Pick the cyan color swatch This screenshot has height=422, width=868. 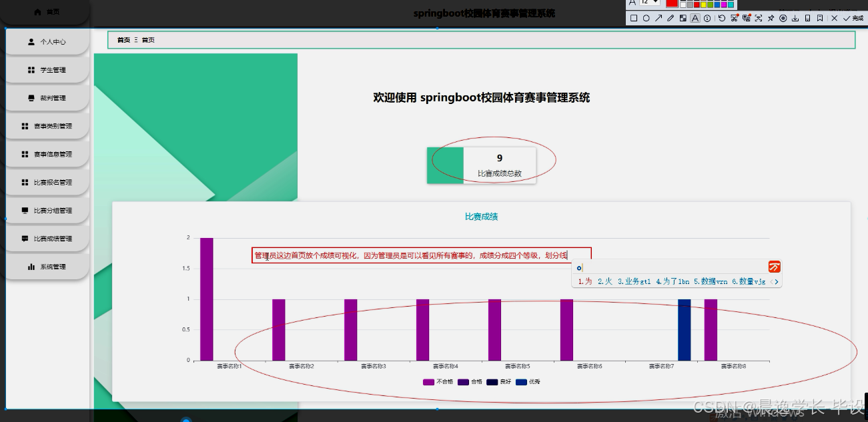click(731, 5)
